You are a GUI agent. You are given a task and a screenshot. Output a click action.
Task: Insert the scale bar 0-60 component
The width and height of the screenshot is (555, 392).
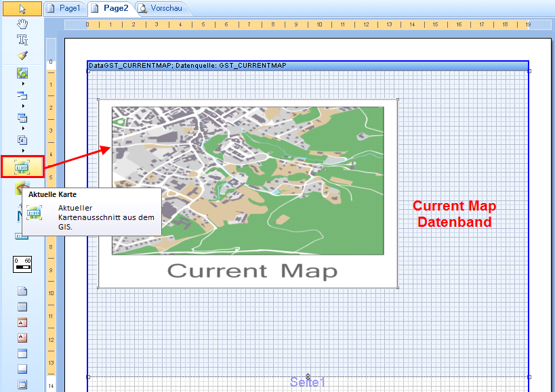(x=22, y=264)
